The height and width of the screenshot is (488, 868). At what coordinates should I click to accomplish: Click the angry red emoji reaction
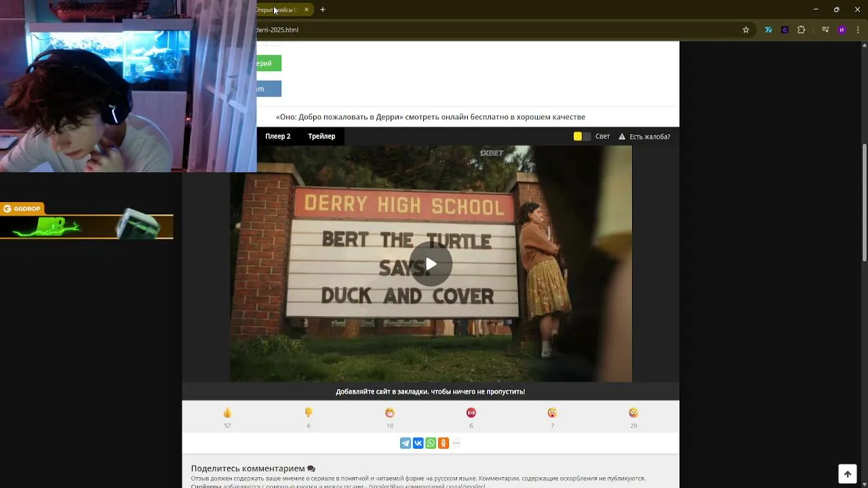pos(471,413)
